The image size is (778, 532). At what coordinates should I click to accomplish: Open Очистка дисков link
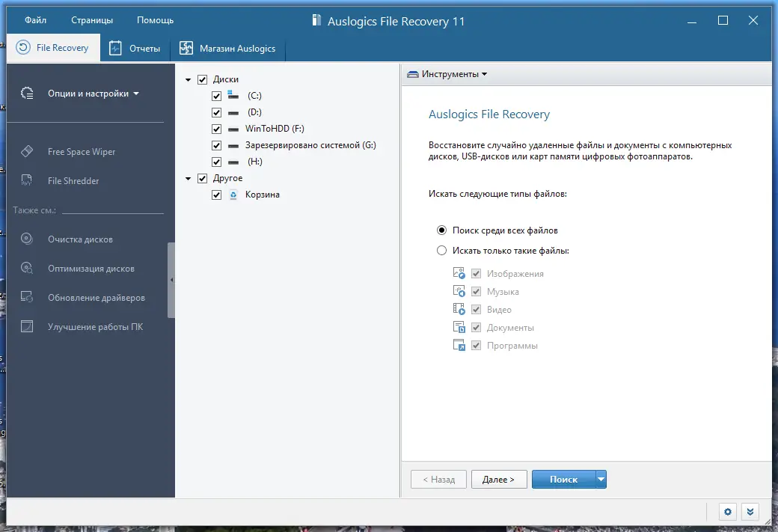(x=80, y=239)
